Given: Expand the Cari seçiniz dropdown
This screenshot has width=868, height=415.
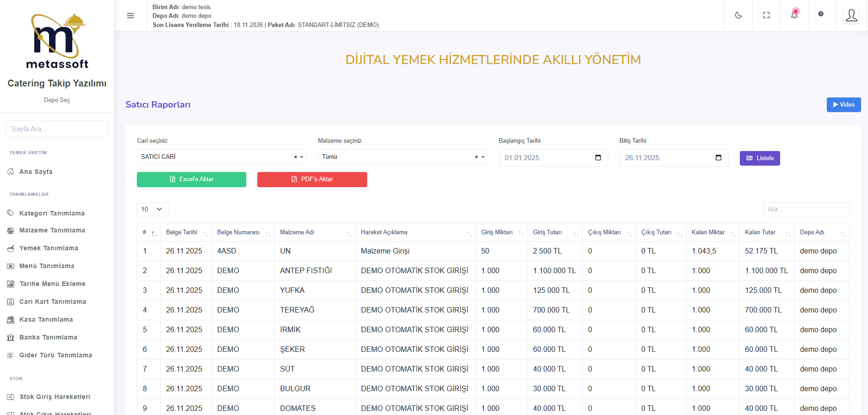Looking at the screenshot, I should [302, 157].
